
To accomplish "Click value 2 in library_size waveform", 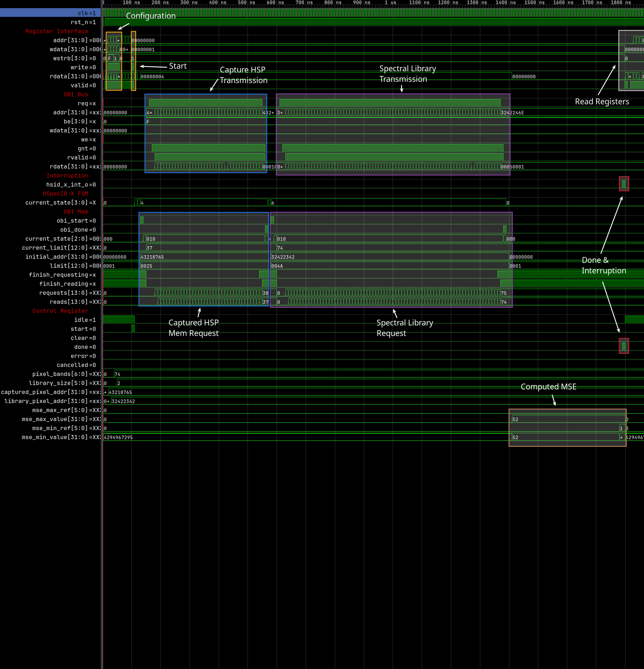I will click(x=119, y=383).
